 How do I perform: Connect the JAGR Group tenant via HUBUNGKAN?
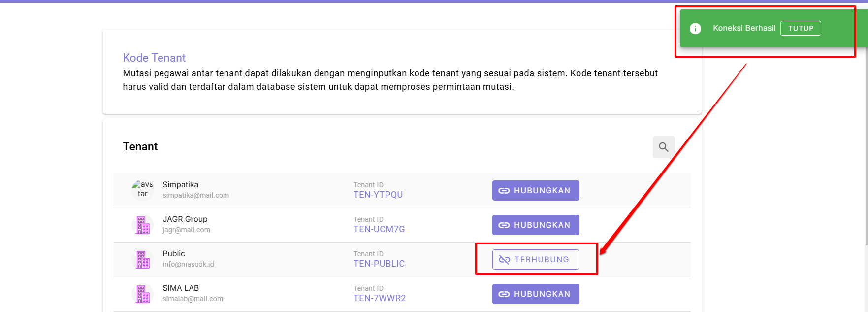tap(536, 225)
